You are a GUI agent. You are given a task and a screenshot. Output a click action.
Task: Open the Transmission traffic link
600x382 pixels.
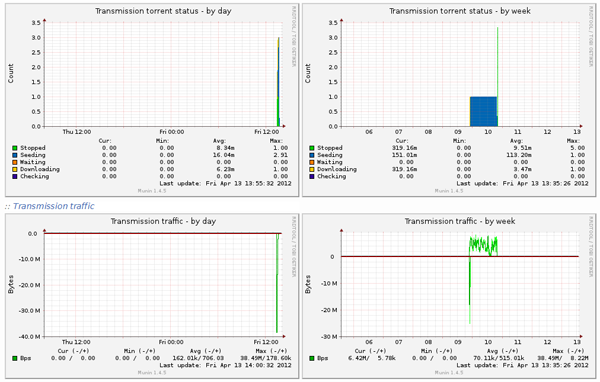54,206
